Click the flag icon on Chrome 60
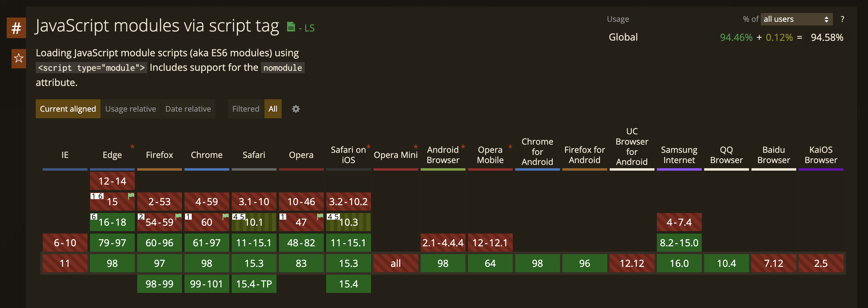 (x=225, y=216)
